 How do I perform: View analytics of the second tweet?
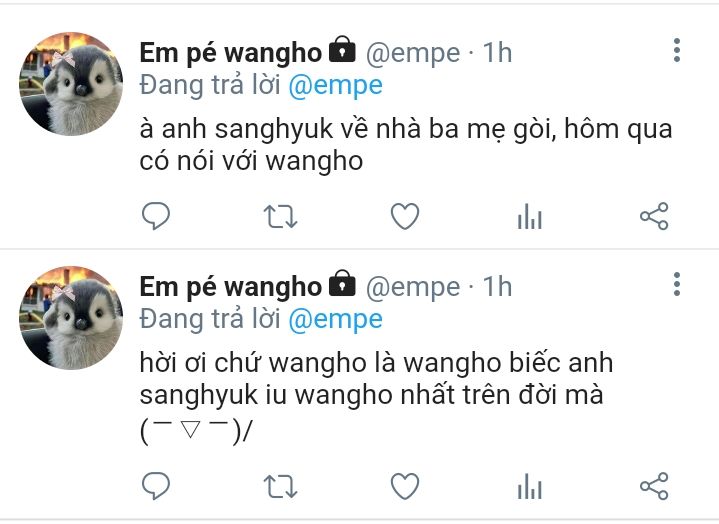coord(530,486)
